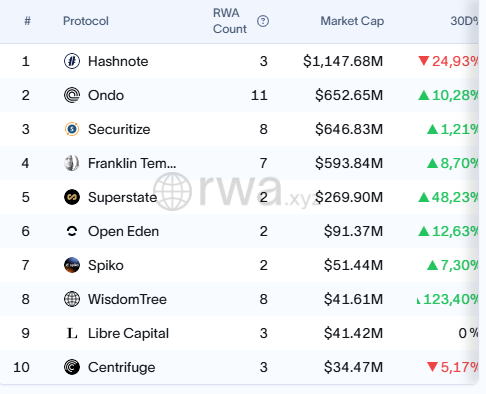This screenshot has height=394, width=486.
Task: Click the Hashnote protocol logo icon
Action: (72, 61)
